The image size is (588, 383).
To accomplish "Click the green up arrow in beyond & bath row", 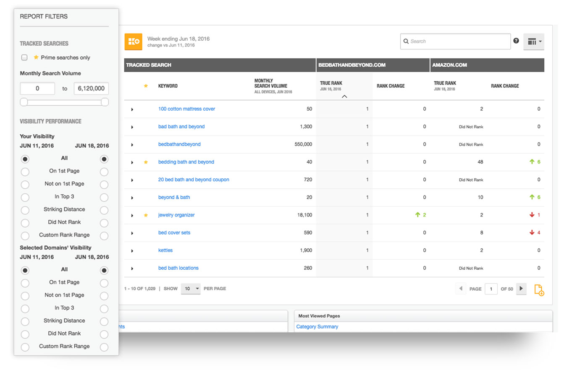I will click(532, 197).
